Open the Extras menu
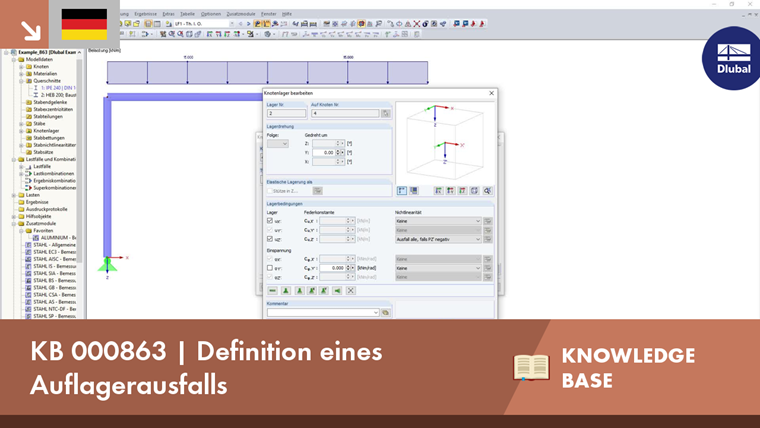Screen dimensions: 760x428 click(169, 14)
